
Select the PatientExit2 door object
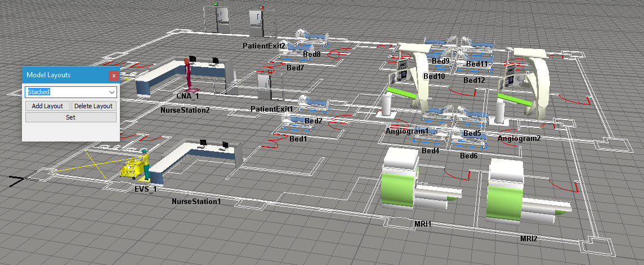click(257, 24)
